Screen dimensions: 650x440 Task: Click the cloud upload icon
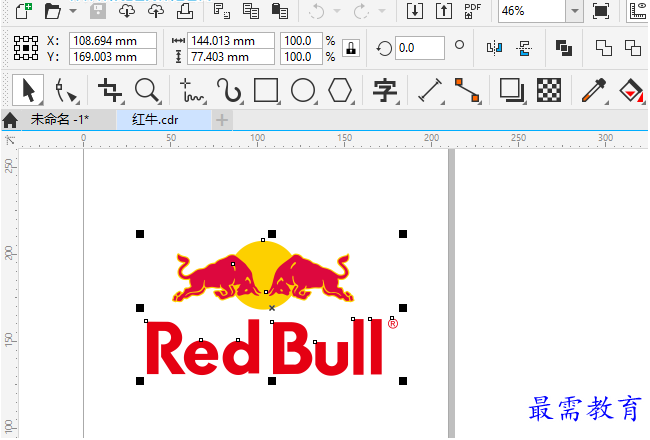pos(156,11)
